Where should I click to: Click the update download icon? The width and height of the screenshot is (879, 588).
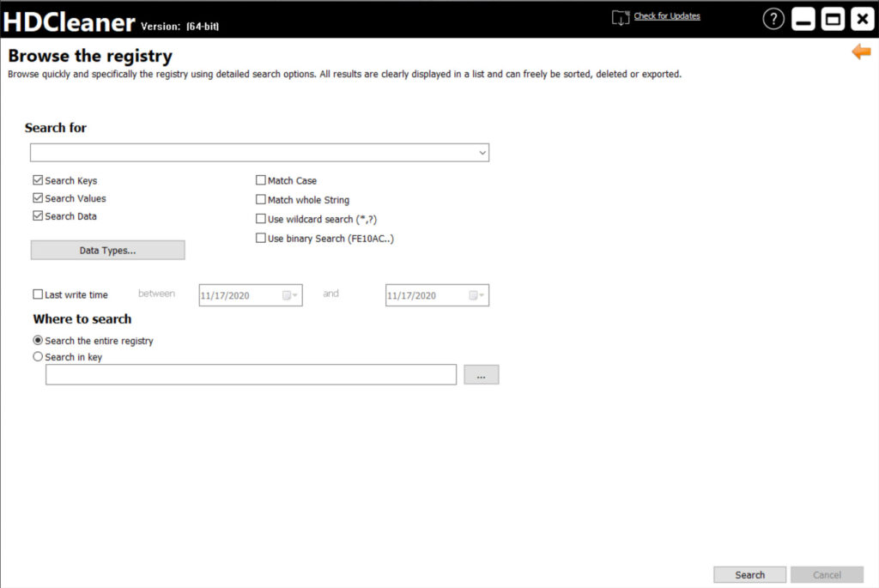pyautogui.click(x=620, y=17)
